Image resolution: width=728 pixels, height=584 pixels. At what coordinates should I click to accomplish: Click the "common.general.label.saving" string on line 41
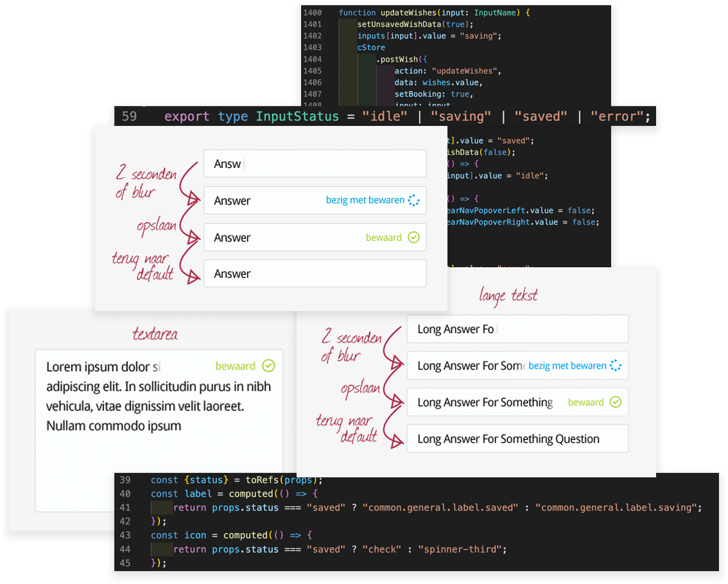tap(616, 508)
